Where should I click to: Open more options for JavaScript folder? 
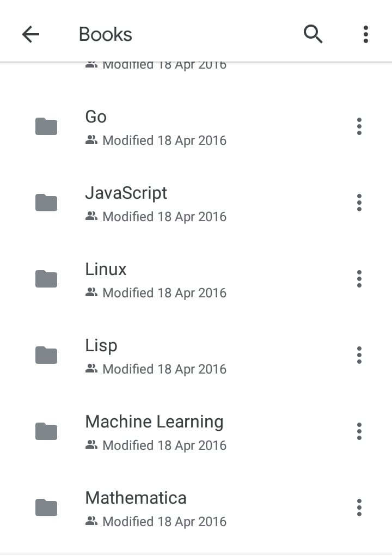tap(359, 203)
